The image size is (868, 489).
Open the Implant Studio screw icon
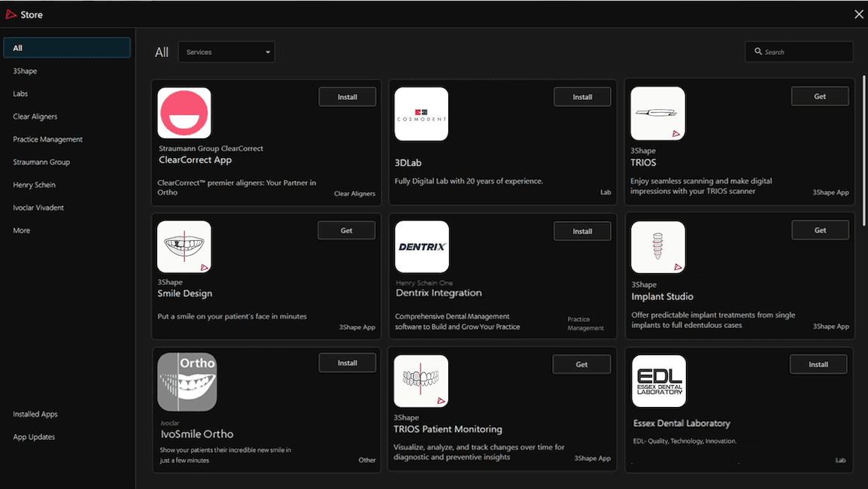pos(657,247)
